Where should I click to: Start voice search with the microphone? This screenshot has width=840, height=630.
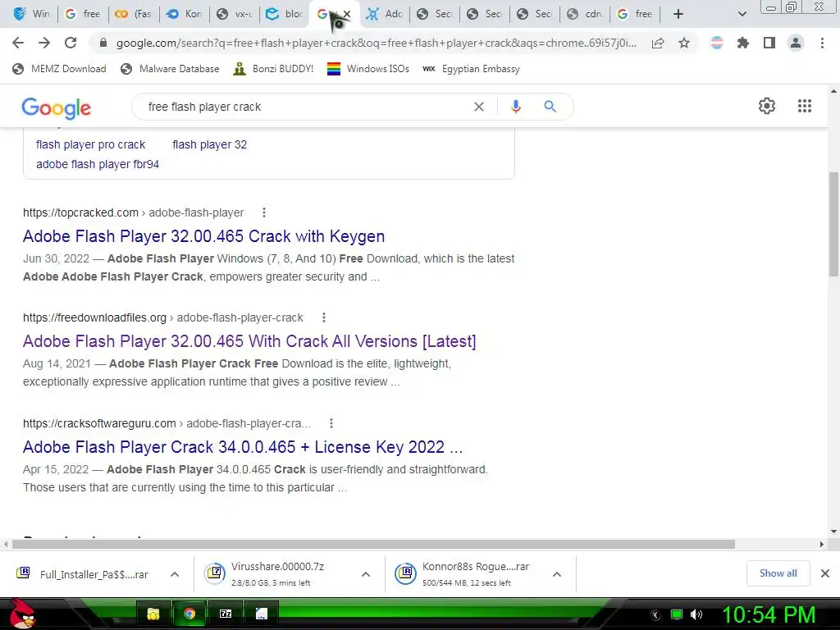[x=516, y=107]
